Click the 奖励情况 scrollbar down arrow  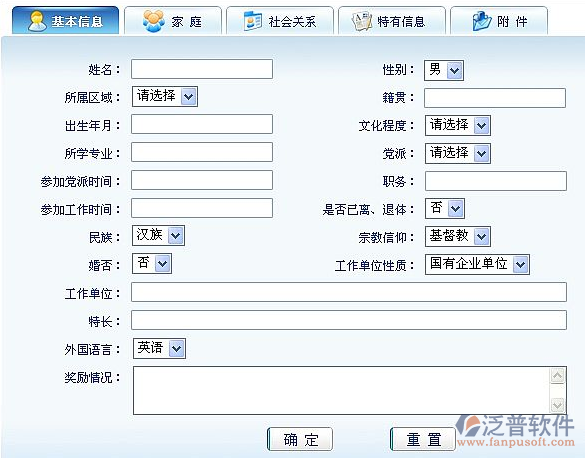[x=557, y=405]
